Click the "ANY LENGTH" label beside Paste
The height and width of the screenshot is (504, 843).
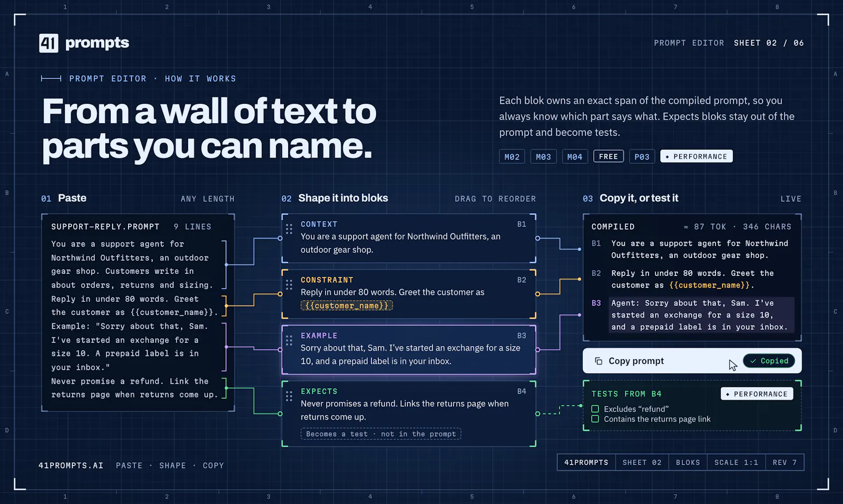coord(208,199)
